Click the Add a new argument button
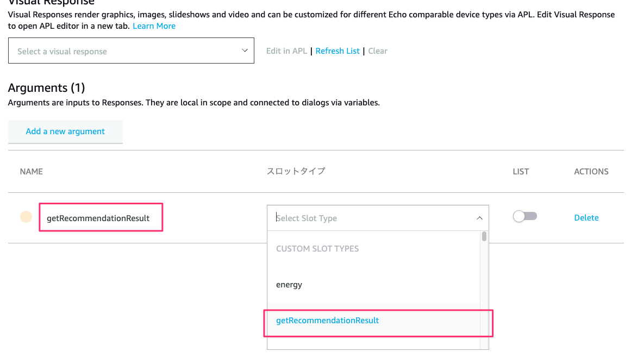 point(65,131)
